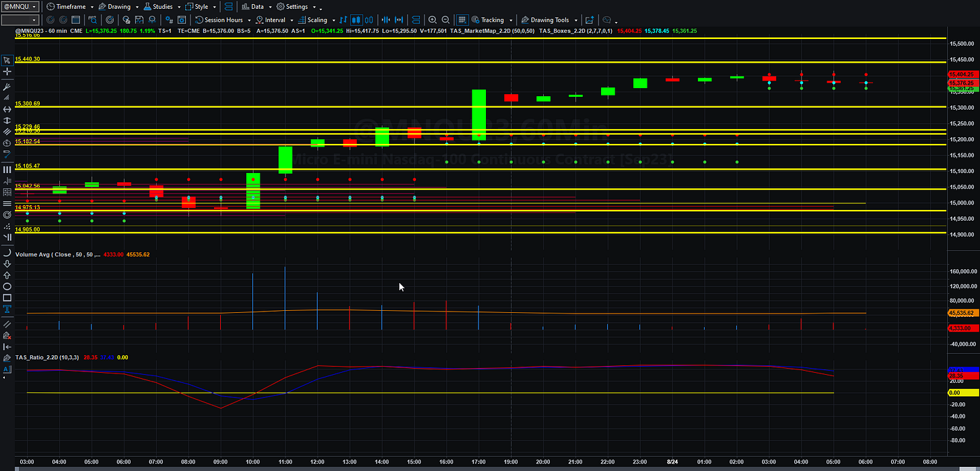Click the empty input box below symbol field
The width and height of the screenshot is (980, 471).
pos(20,20)
